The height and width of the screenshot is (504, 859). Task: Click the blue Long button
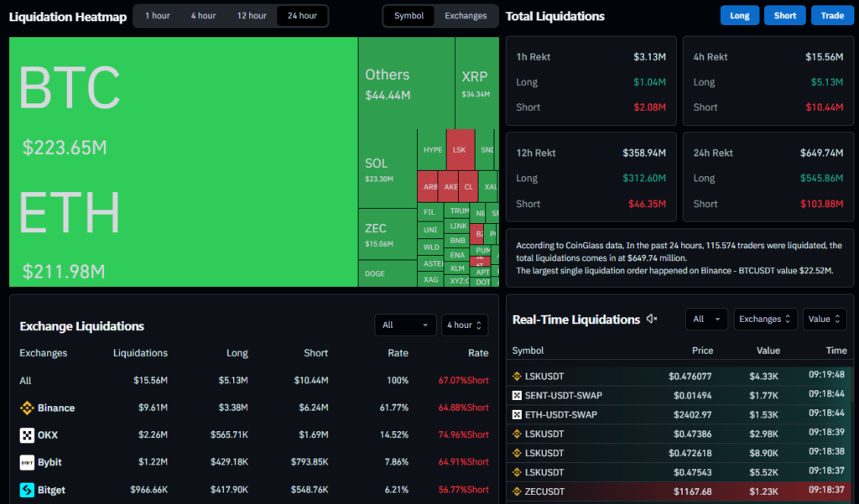pyautogui.click(x=740, y=15)
